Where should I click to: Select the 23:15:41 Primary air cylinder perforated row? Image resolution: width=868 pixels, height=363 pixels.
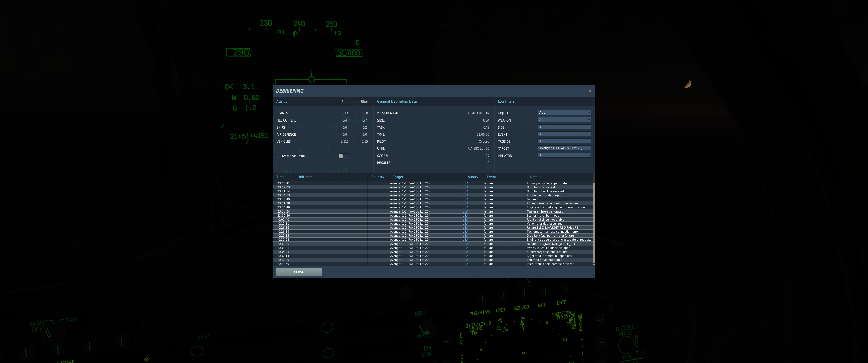pos(432,183)
